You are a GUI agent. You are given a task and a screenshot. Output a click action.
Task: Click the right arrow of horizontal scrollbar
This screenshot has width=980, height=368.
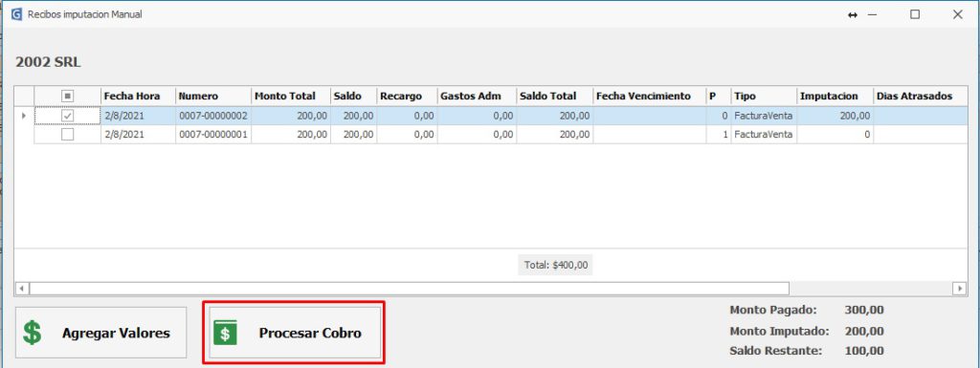pyautogui.click(x=959, y=288)
